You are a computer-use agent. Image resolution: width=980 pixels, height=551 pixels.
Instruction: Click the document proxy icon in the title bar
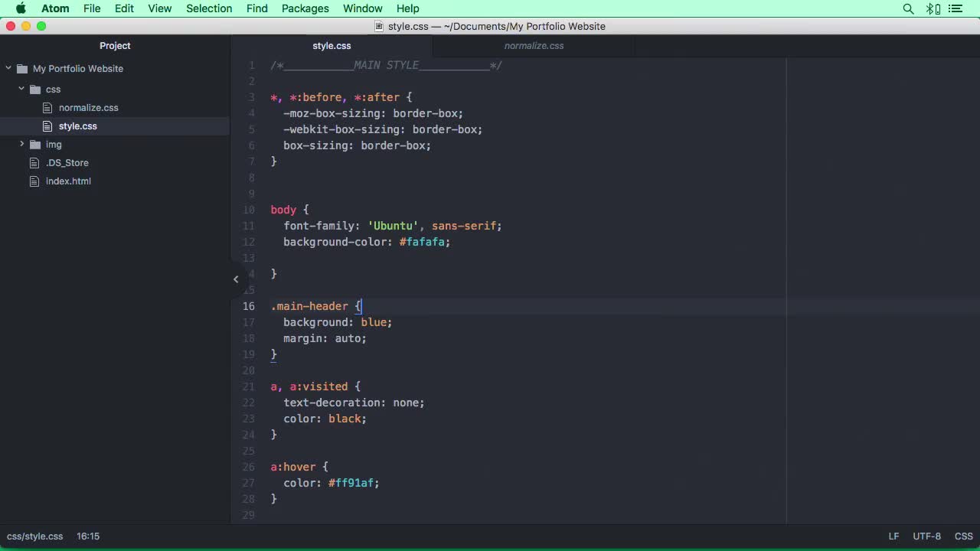point(378,26)
